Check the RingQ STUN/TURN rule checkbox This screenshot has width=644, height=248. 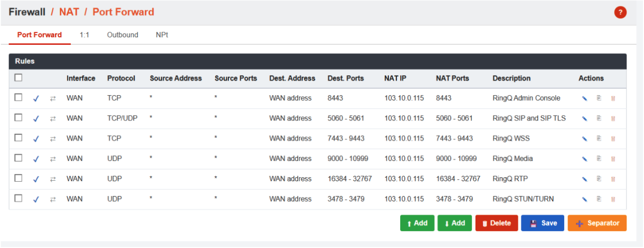[x=18, y=198]
